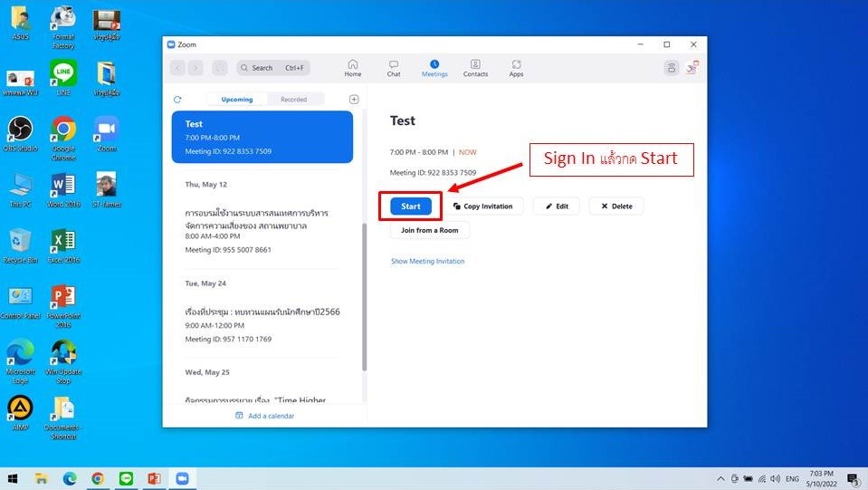Open Word 2016 desktop shortcut
The width and height of the screenshot is (868, 490).
click(x=63, y=190)
